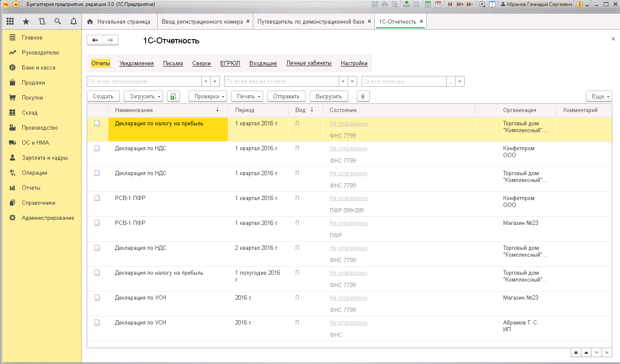Click the Выгрузить button
620x364 pixels.
[x=329, y=97]
